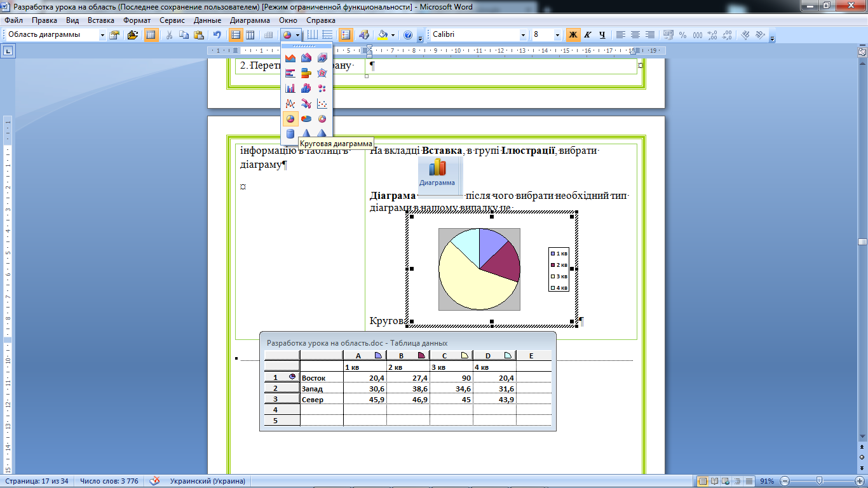Choose the 3D pie chart type
Image resolution: width=868 pixels, height=488 pixels.
pyautogui.click(x=306, y=118)
